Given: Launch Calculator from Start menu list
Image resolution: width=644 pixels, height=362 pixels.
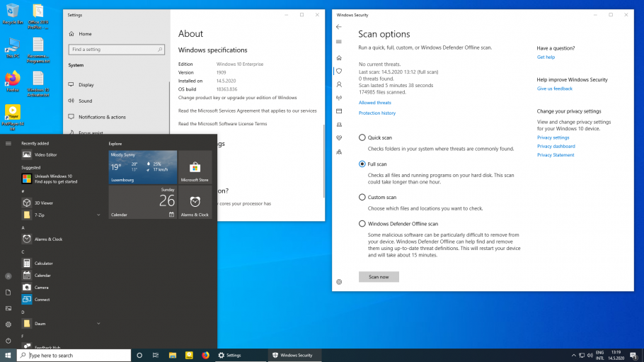Looking at the screenshot, I should pyautogui.click(x=43, y=263).
